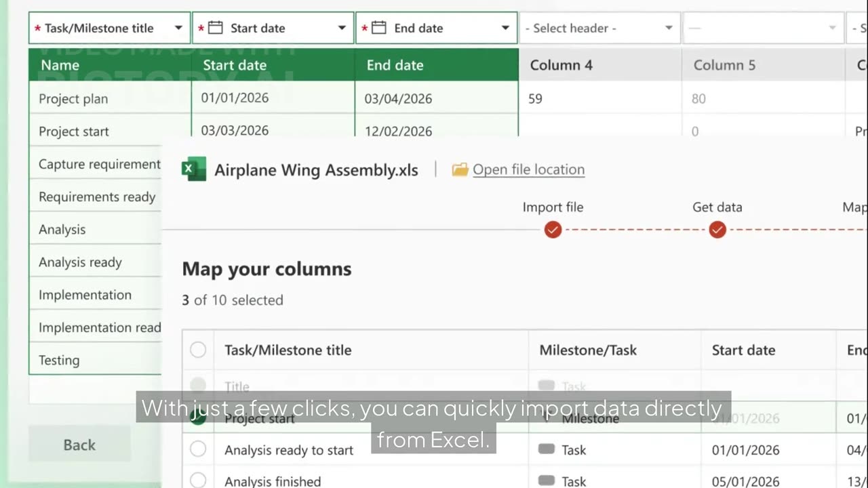
Task: Click the Excel file icon beside Airplane Wing Assembly.xls
Action: tap(194, 169)
